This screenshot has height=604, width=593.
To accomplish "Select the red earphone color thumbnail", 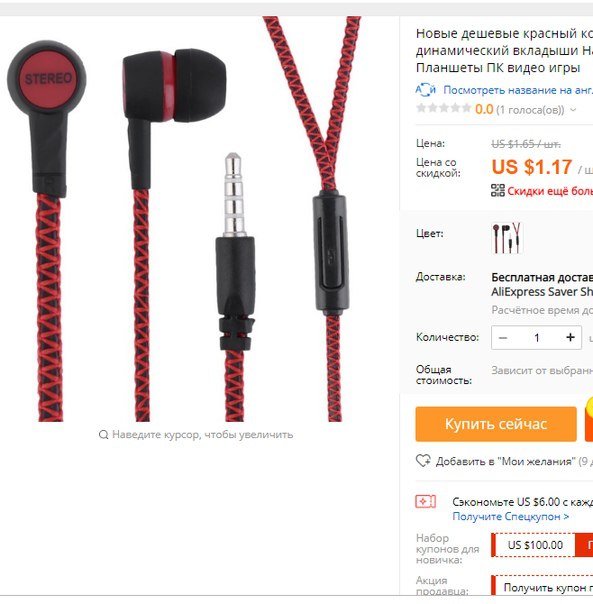I will coord(507,238).
